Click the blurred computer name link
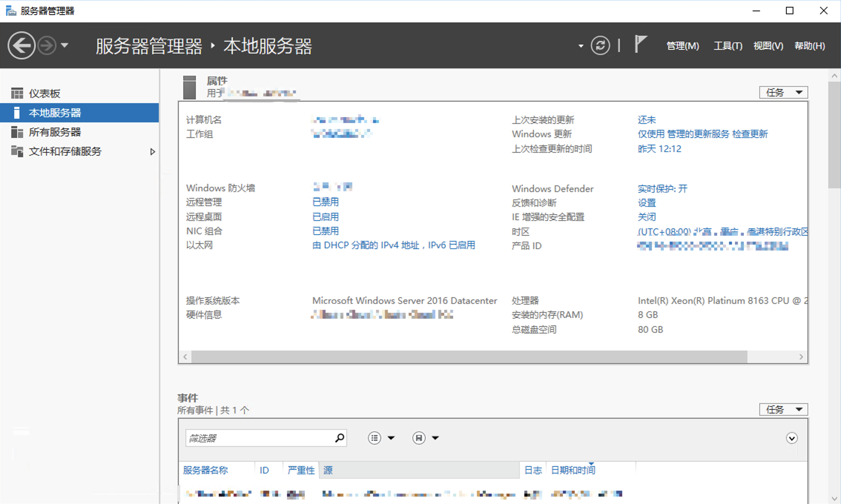Image resolution: width=841 pixels, height=504 pixels. [345, 120]
